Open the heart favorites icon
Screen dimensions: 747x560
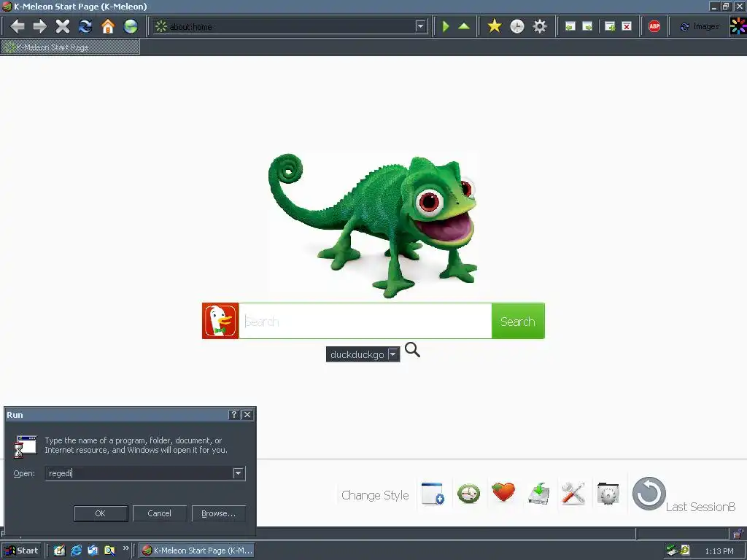[503, 492]
